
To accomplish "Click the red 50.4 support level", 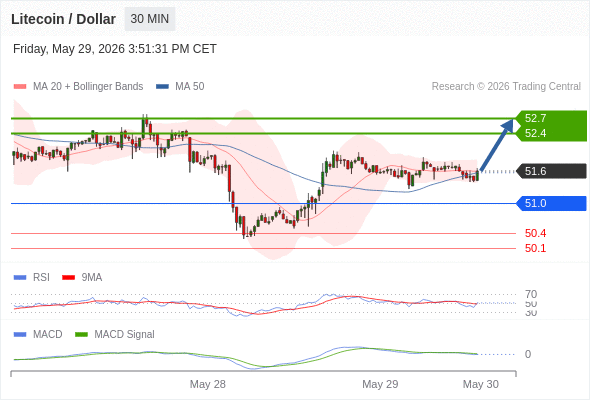I will (x=535, y=233).
